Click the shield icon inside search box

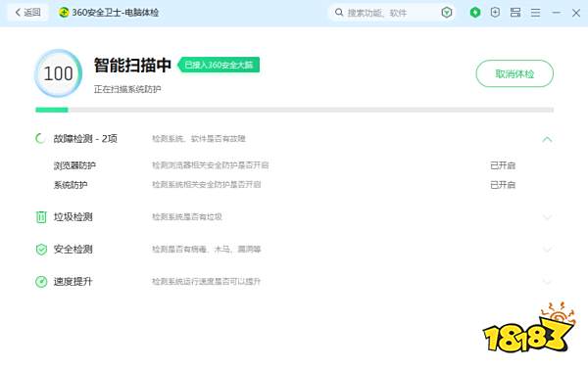(446, 13)
